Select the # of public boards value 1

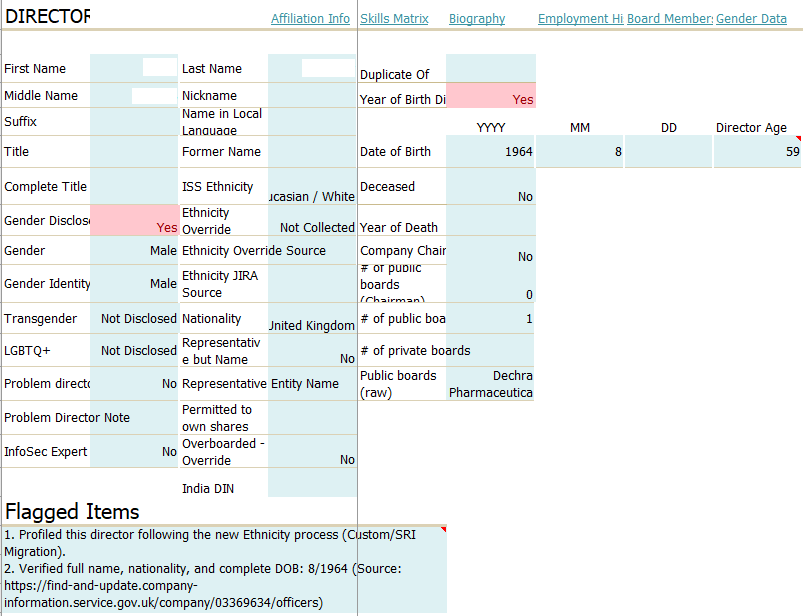point(490,318)
